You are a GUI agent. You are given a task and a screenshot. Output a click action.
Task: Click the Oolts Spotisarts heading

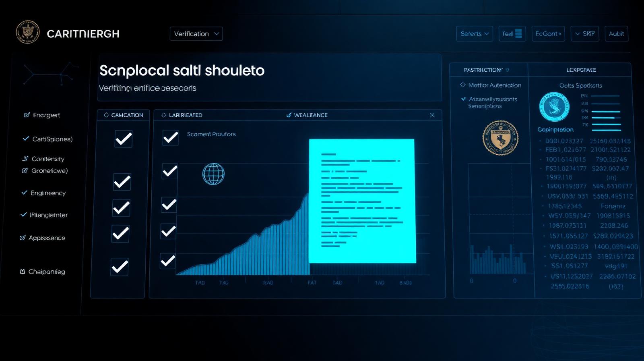(581, 85)
